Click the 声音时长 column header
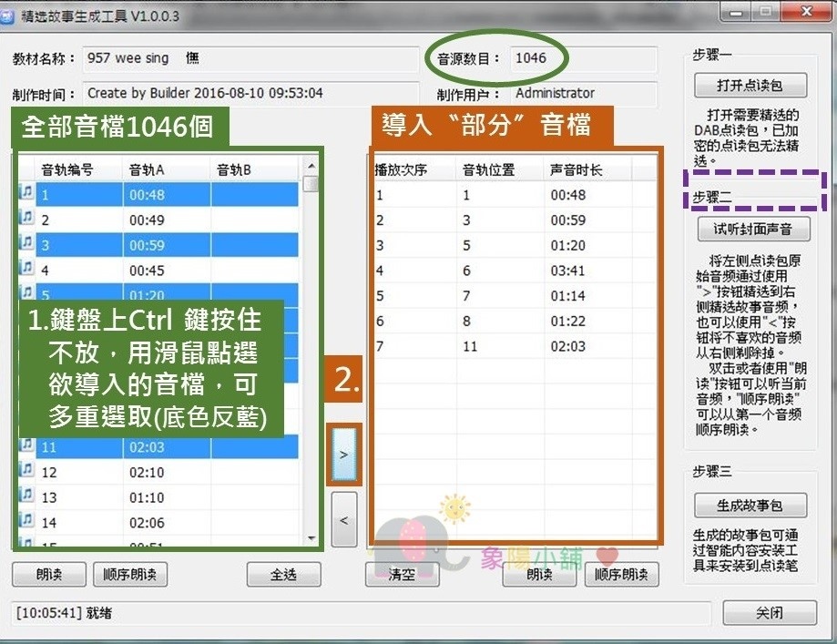This screenshot has height=644, width=837. (x=587, y=169)
